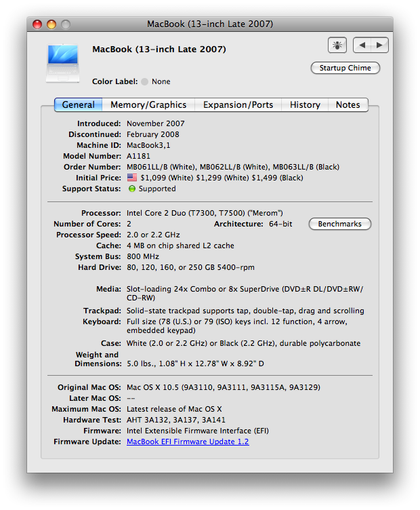The image size is (420, 510).
Task: Click the bold MacBook (13-inch Late 2007) heading
Action: click(x=159, y=49)
